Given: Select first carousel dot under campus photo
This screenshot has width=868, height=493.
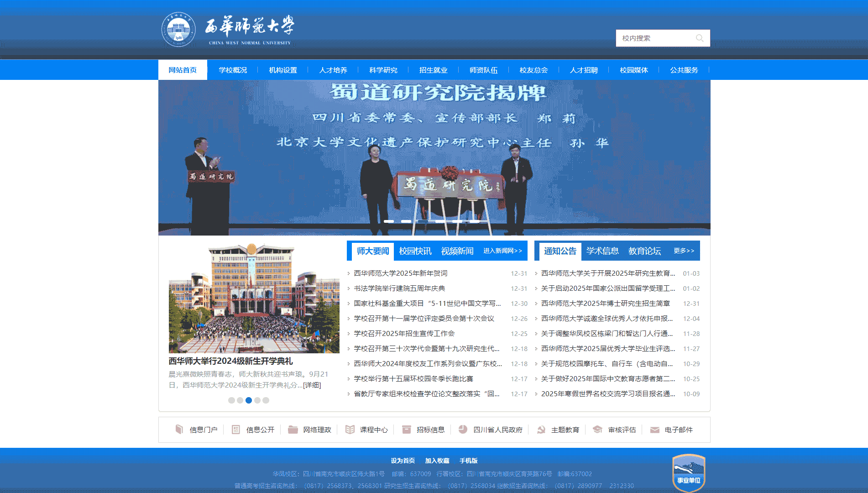Looking at the screenshot, I should 231,400.
